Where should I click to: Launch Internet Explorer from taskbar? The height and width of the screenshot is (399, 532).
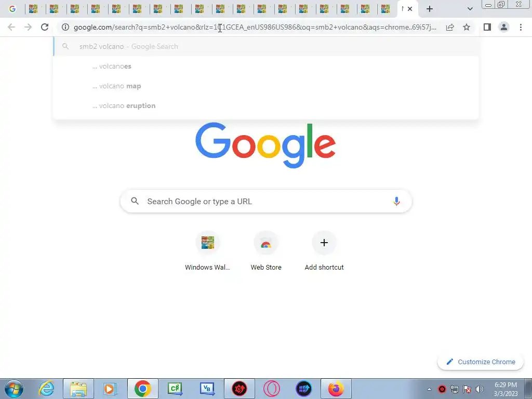coord(46,389)
